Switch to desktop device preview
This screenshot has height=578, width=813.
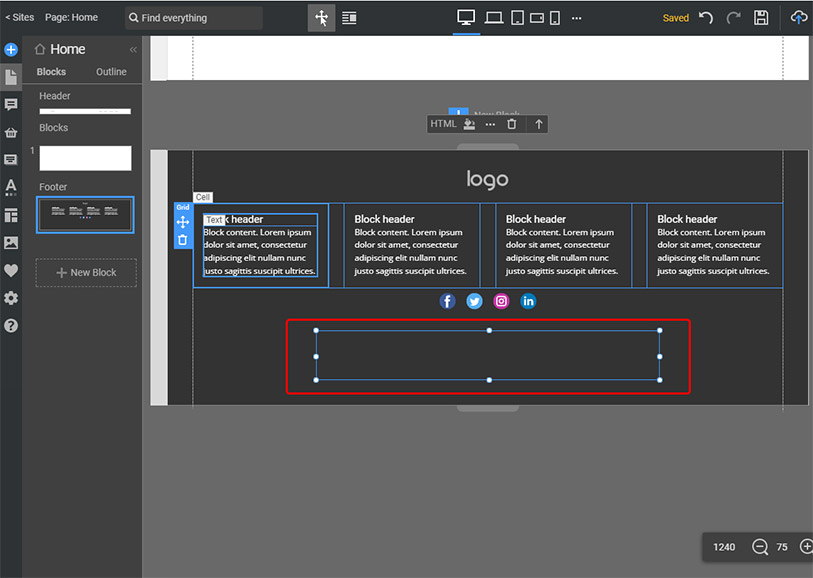(x=466, y=18)
